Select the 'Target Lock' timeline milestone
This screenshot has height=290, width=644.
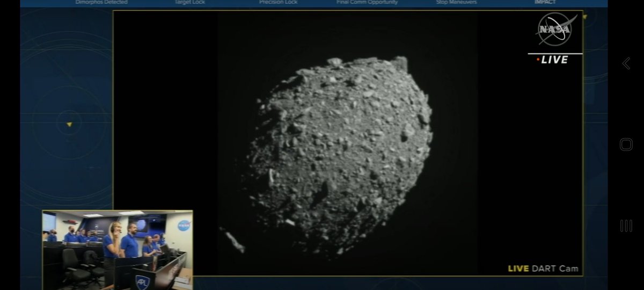tap(190, 3)
